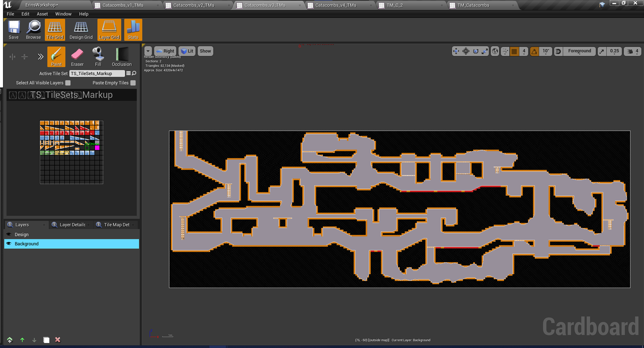
Task: Open the Window menu
Action: [x=63, y=14]
